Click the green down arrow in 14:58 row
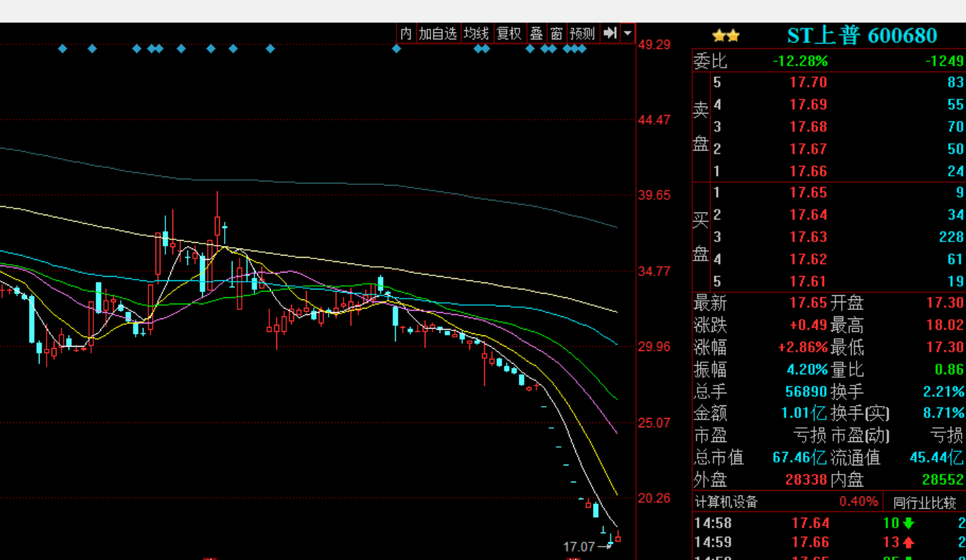Viewport: 966px width, 560px height. [909, 523]
